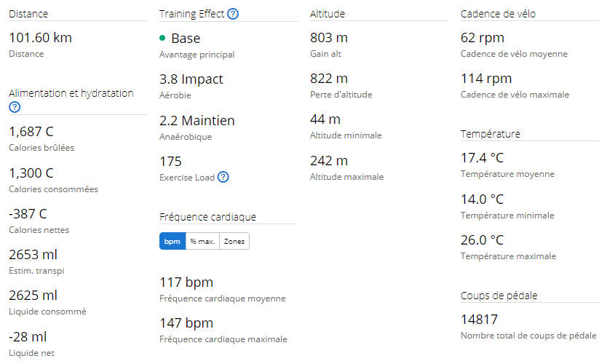Select the Fréquence cardiaque section heading
This screenshot has width=607, height=364.
pyautogui.click(x=207, y=217)
